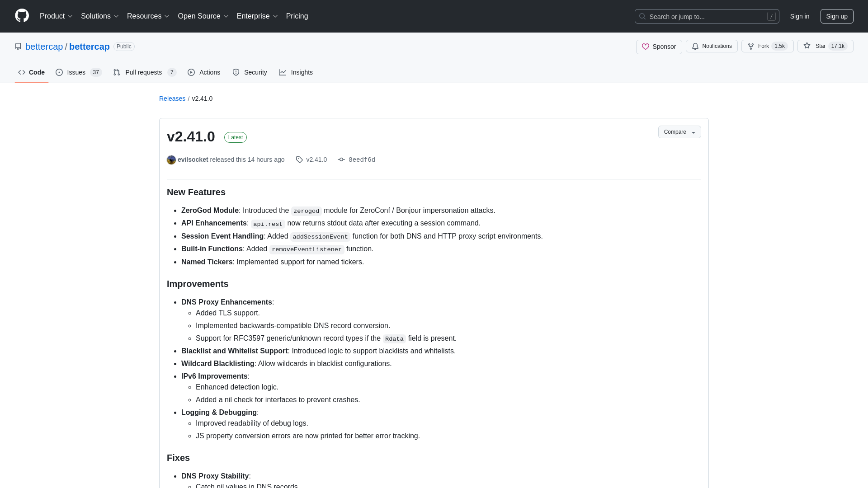Sign in to GitHub
This screenshot has height=488, width=868.
coord(799,16)
